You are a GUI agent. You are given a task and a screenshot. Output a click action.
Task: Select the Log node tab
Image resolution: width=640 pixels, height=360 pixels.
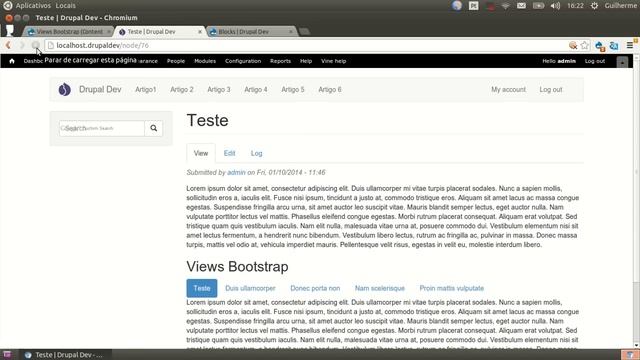pos(256,153)
